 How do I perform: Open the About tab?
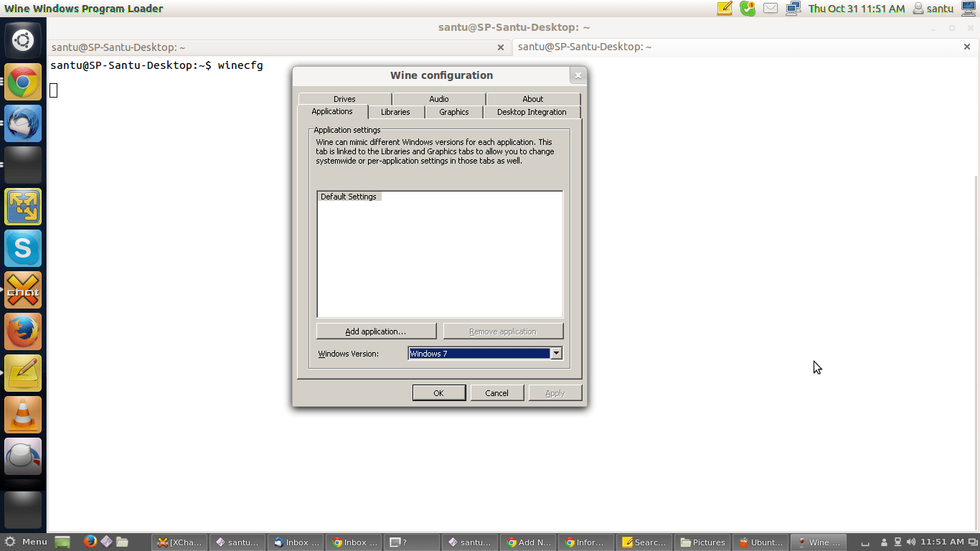533,99
